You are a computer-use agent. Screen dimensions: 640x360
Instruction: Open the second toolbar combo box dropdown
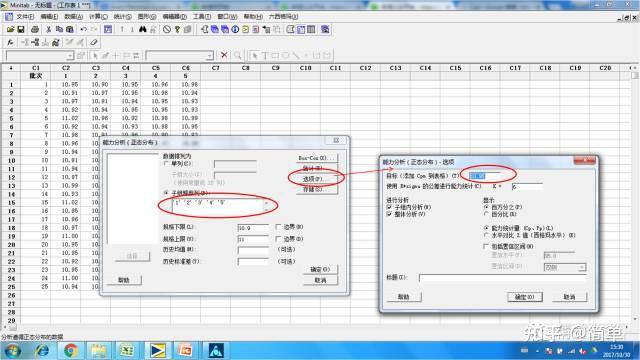[x=209, y=56]
